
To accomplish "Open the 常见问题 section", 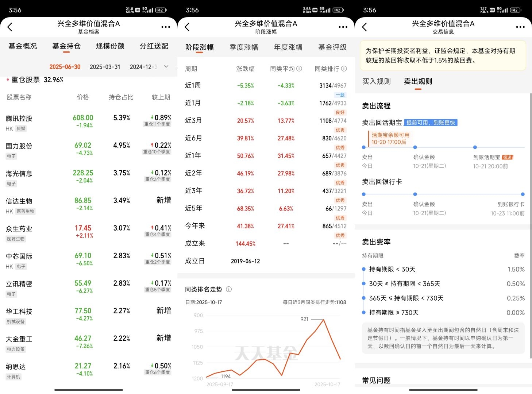I will [x=376, y=381].
